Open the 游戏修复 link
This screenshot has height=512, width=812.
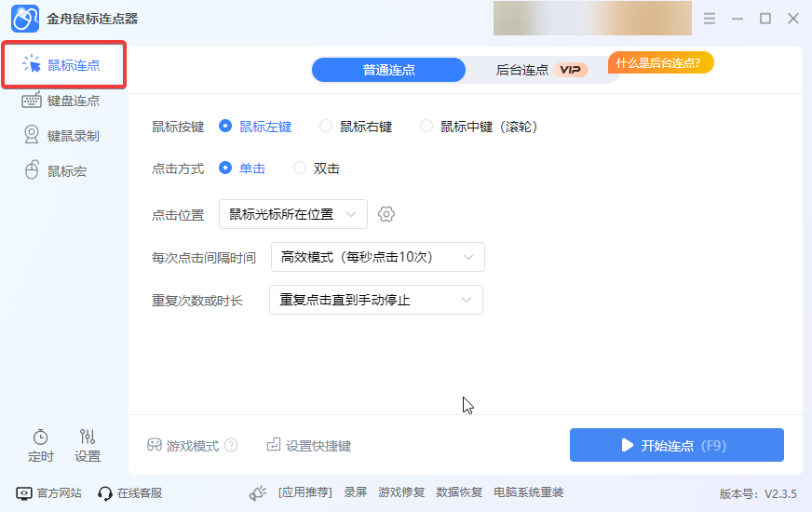click(401, 492)
